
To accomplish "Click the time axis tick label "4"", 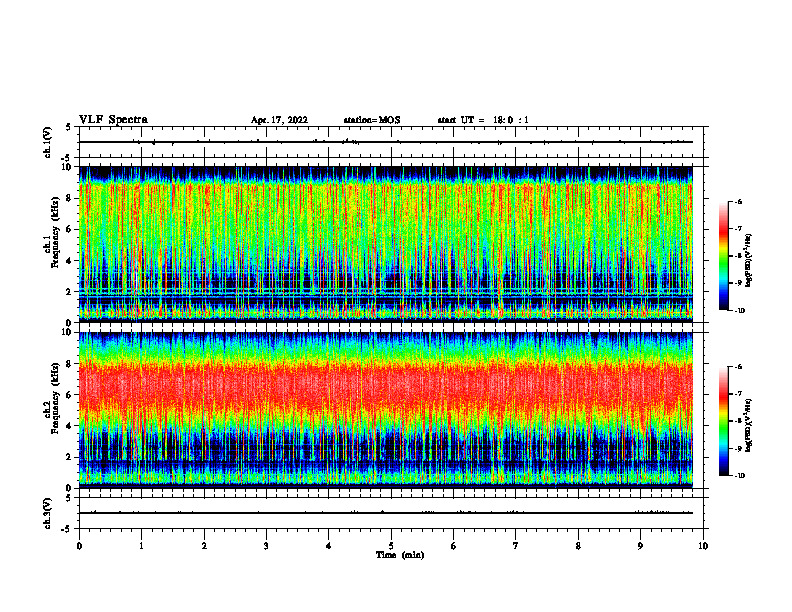I will pyautogui.click(x=328, y=546).
